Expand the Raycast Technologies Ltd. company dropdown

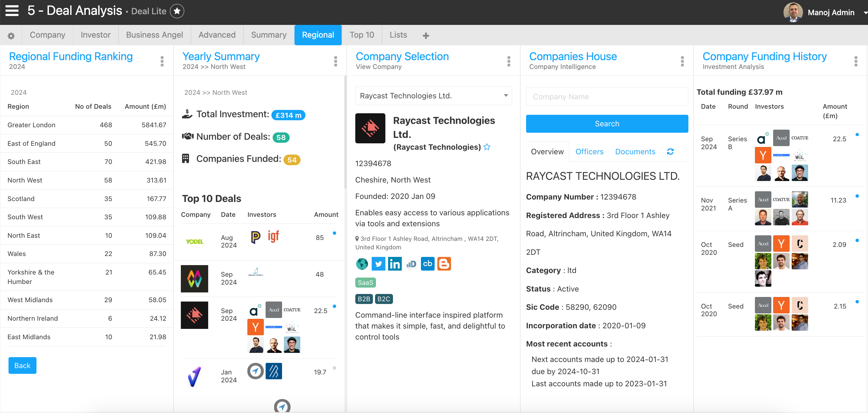pyautogui.click(x=505, y=96)
